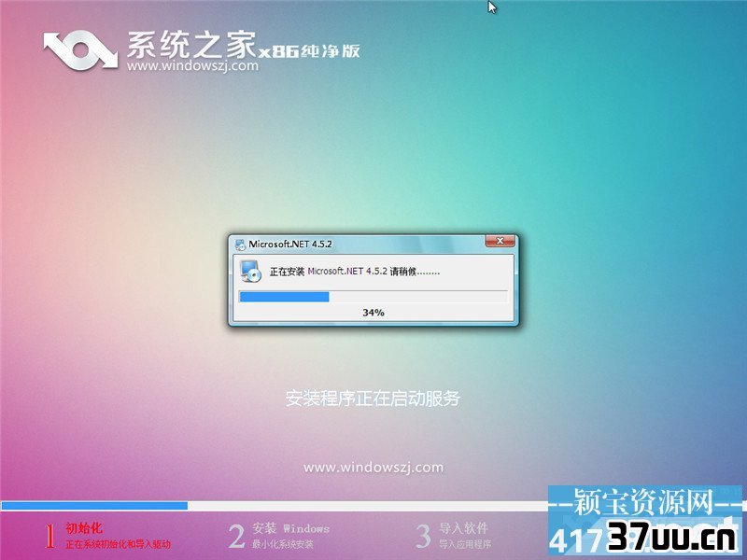Click the 导入应用程序 subtitle
Viewport: 747px width, 560px height.
(464, 544)
